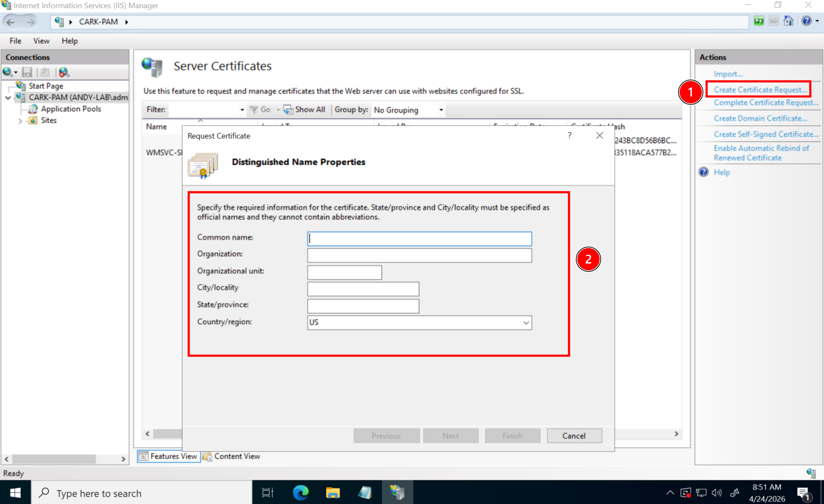The image size is (824, 504).
Task: Expand the Sites tree node
Action: [20, 121]
